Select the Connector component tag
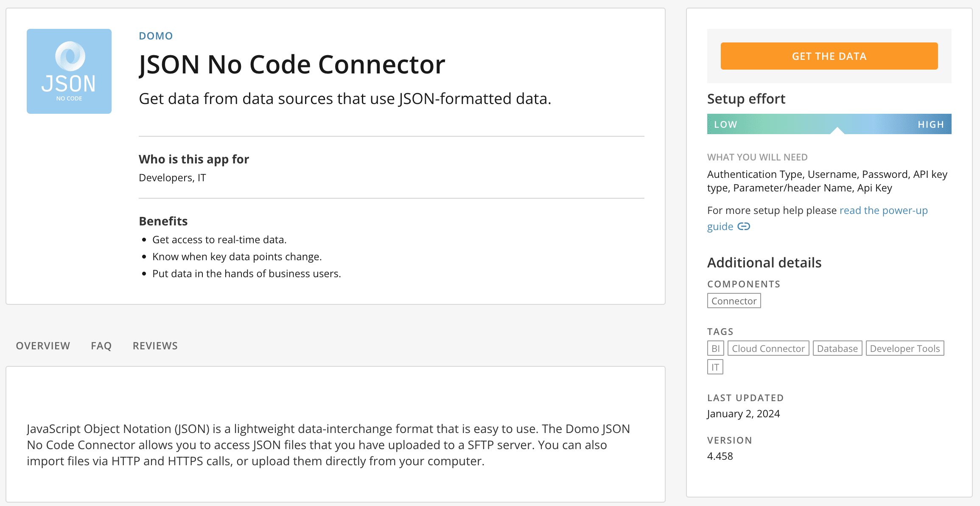Viewport: 980px width, 506px height. click(x=734, y=301)
